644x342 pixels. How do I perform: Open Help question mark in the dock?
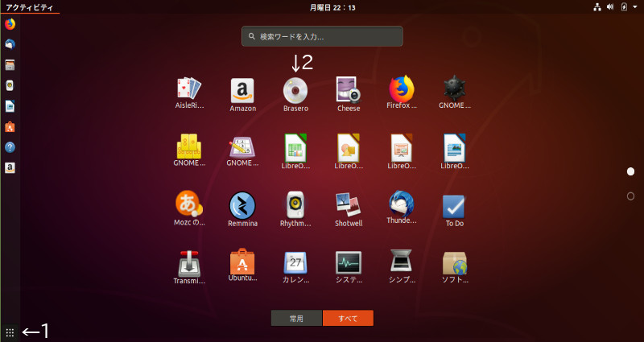click(10, 147)
